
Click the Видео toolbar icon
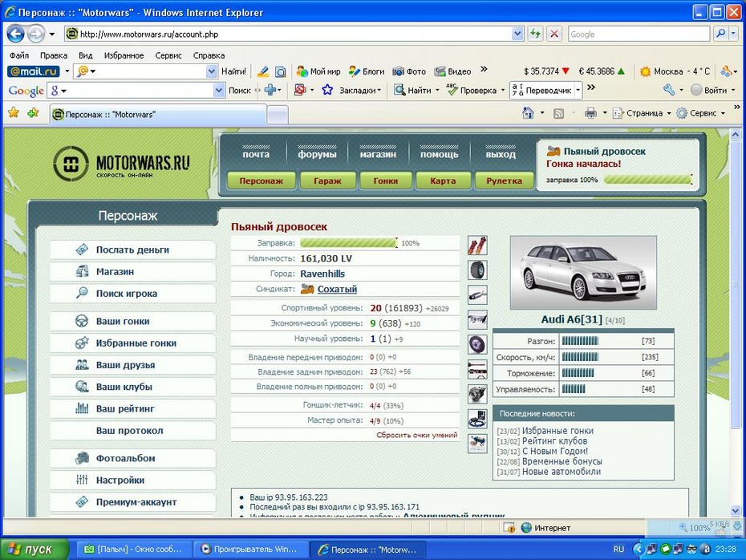[440, 71]
